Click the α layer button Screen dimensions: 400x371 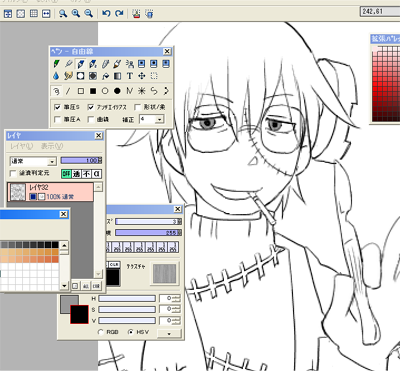point(97,174)
